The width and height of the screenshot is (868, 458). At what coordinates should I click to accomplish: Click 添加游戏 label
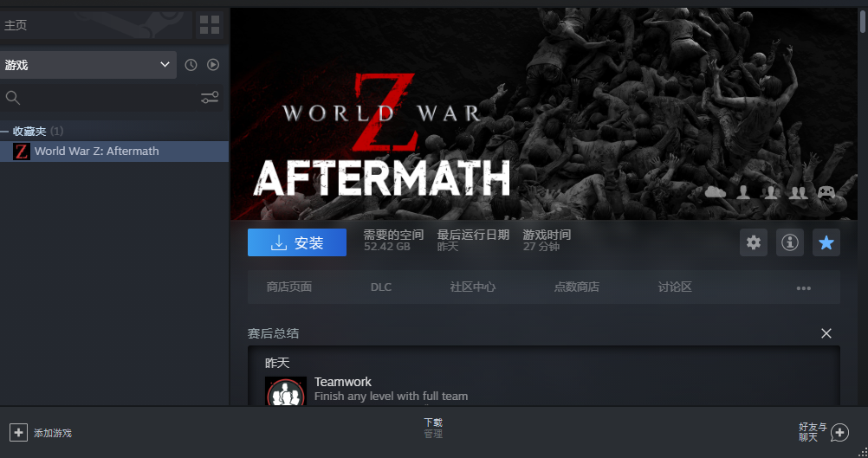pos(53,433)
